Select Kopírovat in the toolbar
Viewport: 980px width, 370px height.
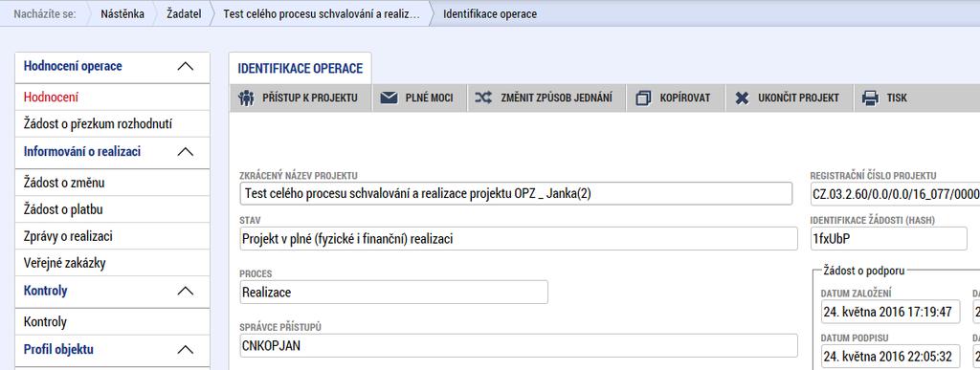tap(677, 98)
